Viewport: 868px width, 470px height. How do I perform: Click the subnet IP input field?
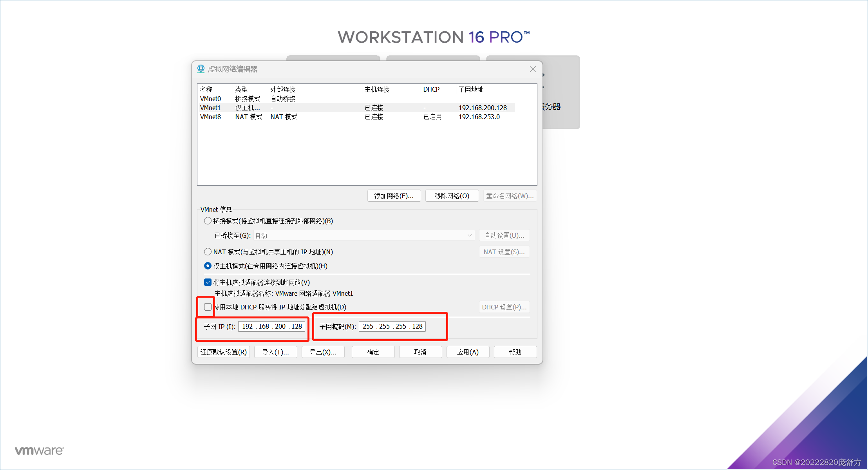tap(272, 326)
